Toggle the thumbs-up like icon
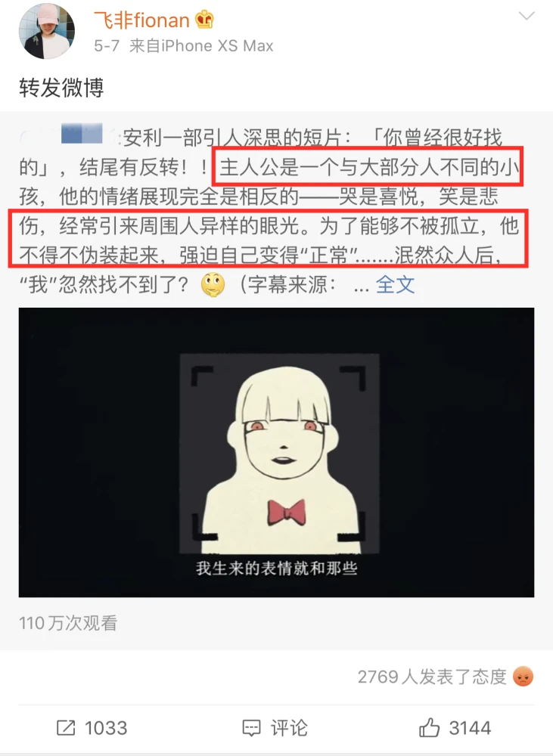553x756 pixels. coord(429,727)
